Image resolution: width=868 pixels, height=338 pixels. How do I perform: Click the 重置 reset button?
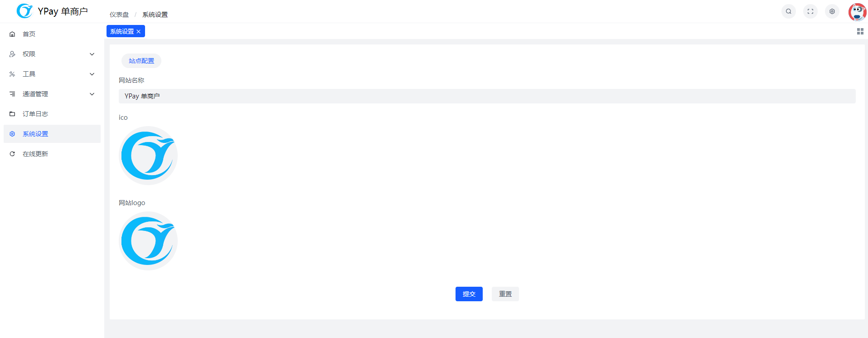(x=505, y=294)
